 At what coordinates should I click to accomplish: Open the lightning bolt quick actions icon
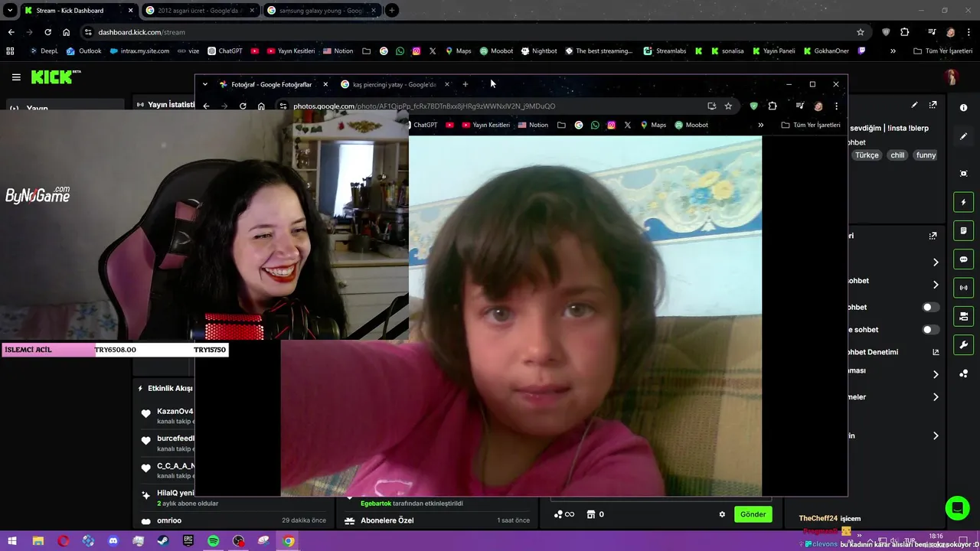[963, 202]
